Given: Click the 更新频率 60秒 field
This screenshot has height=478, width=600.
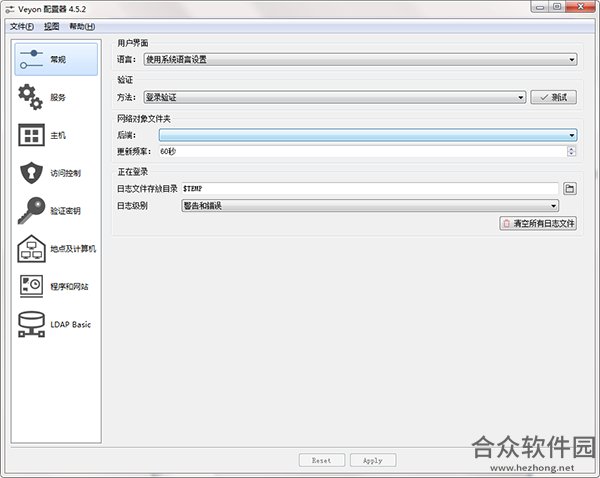Looking at the screenshot, I should tap(363, 151).
